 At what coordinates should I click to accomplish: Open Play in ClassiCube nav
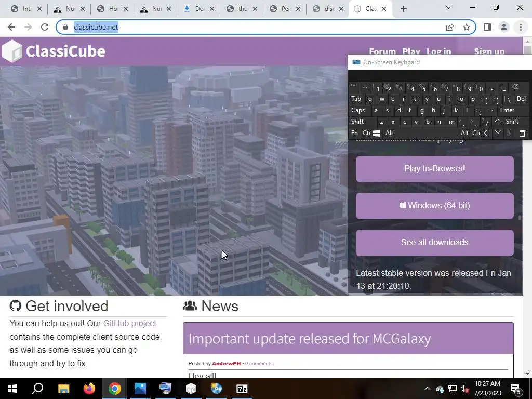click(411, 51)
